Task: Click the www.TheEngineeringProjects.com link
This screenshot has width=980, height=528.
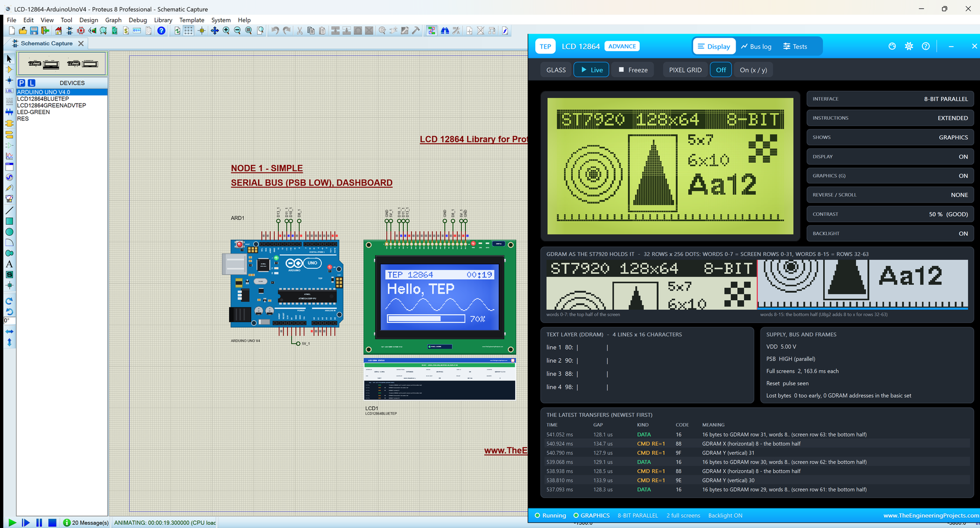Action: coord(931,515)
